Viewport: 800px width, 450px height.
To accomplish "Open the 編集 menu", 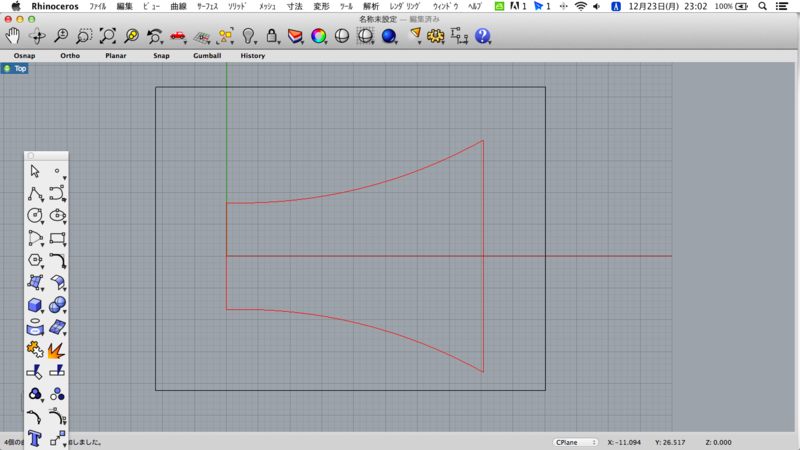I will (124, 6).
